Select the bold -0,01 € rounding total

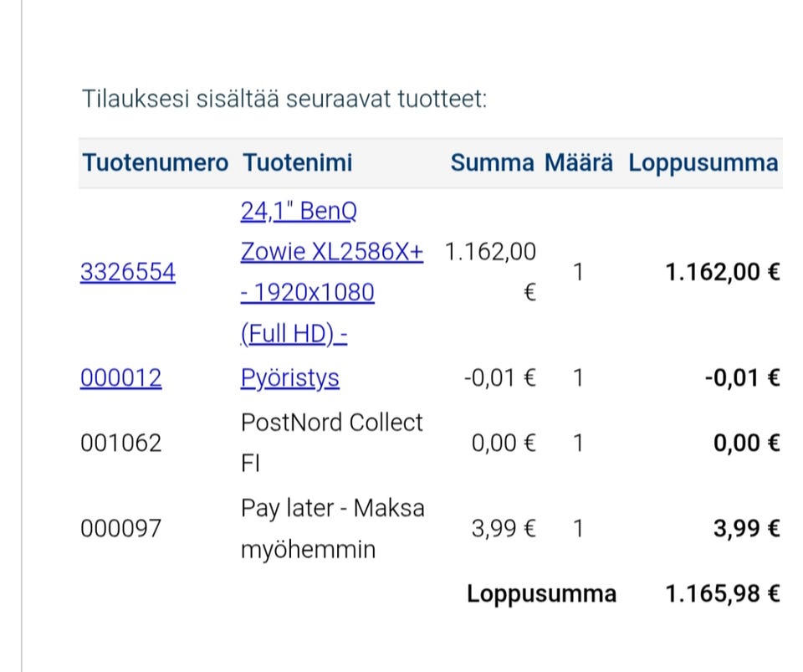click(742, 378)
